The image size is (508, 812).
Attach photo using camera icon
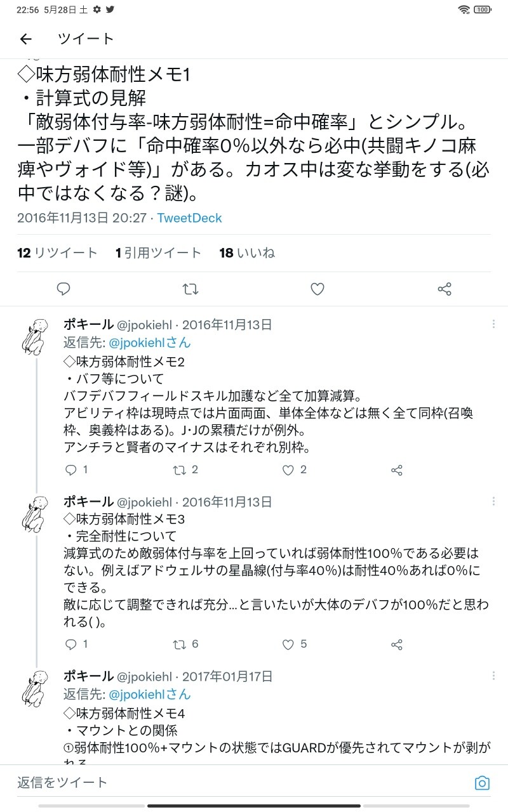click(482, 783)
